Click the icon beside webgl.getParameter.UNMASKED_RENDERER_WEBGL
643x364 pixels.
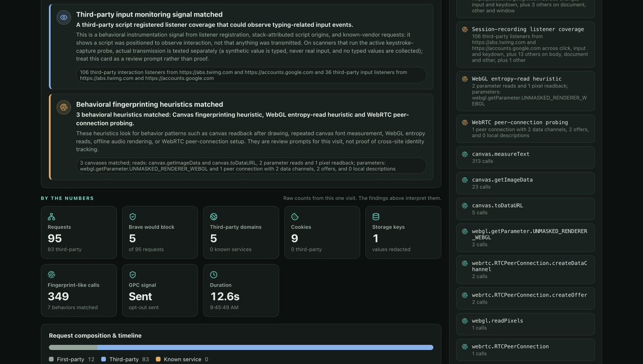click(464, 232)
